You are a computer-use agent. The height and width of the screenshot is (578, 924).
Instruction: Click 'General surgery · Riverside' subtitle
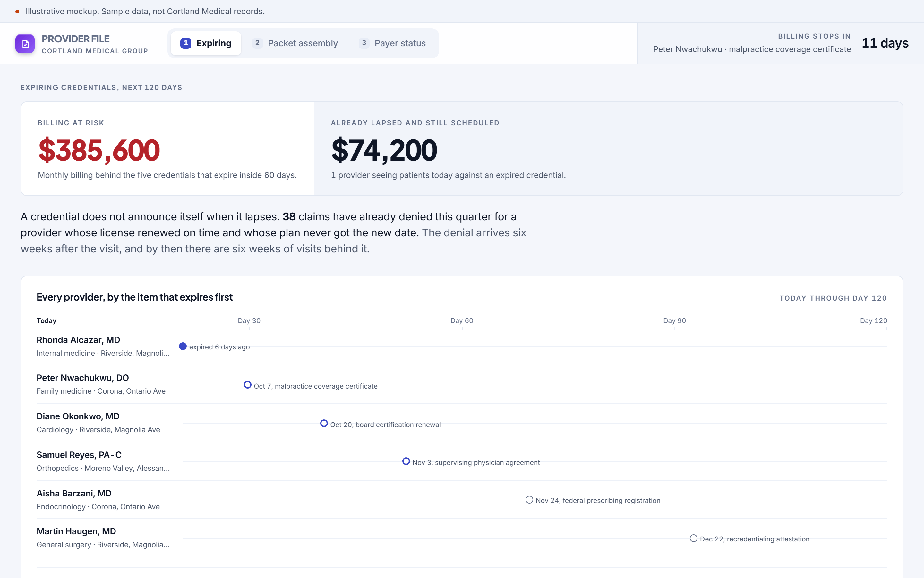click(x=103, y=545)
